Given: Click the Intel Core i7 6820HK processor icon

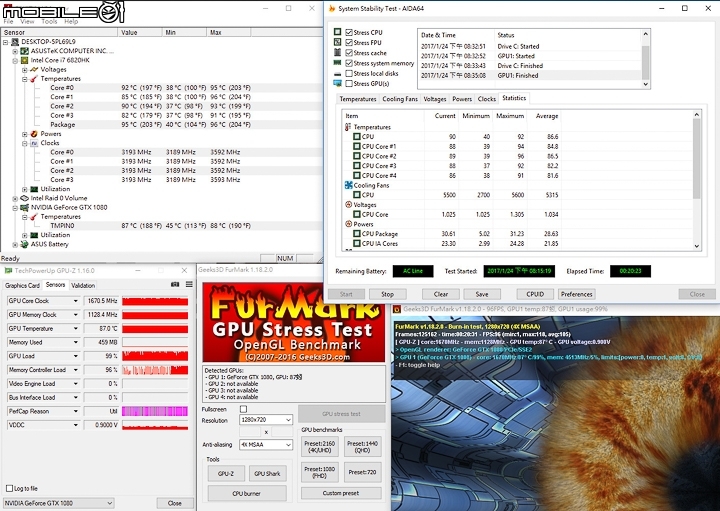Looking at the screenshot, I should [25, 60].
